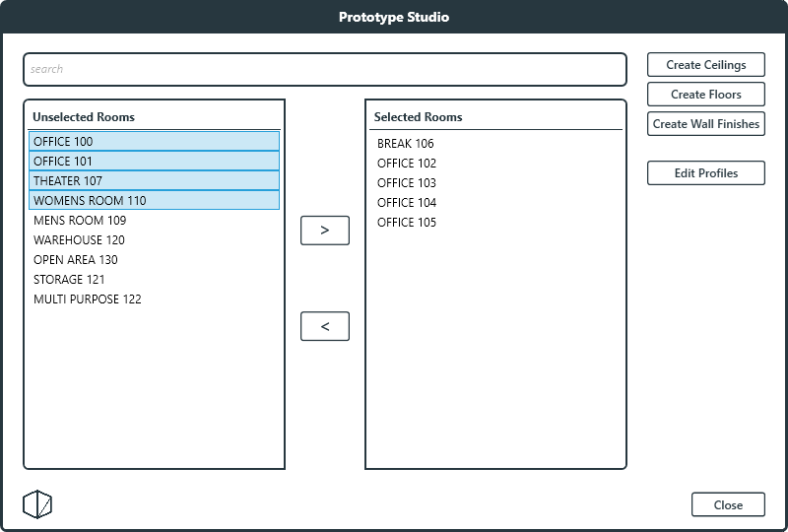Click the cube logo icon
The image size is (788, 532).
[37, 504]
